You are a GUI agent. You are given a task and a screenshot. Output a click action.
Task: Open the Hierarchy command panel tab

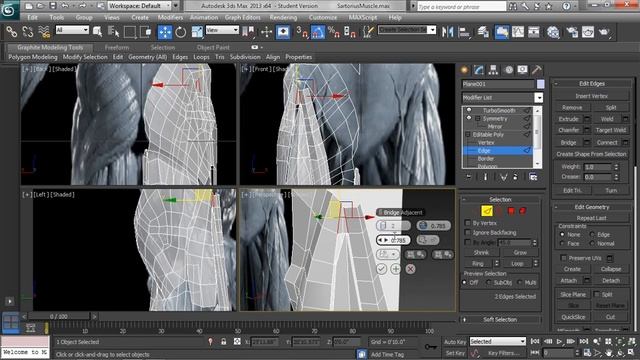point(493,70)
